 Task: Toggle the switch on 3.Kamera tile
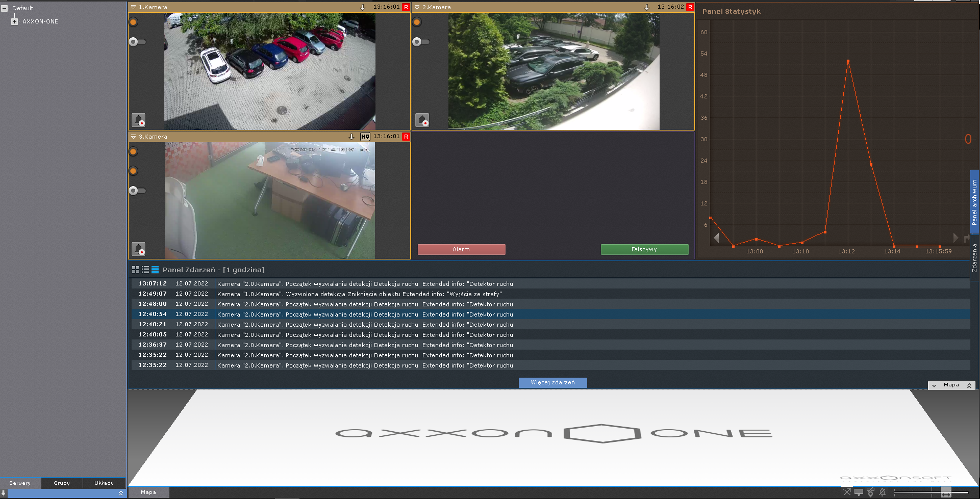click(137, 191)
